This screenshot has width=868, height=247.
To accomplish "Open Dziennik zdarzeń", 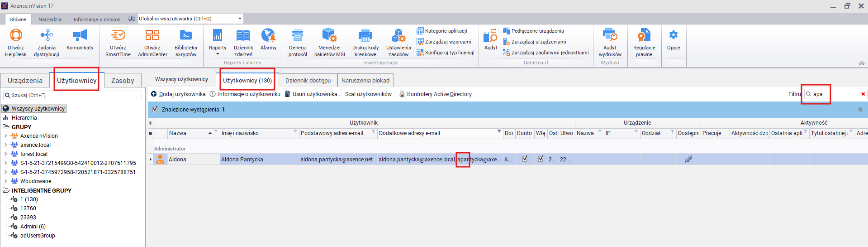I will (x=243, y=43).
